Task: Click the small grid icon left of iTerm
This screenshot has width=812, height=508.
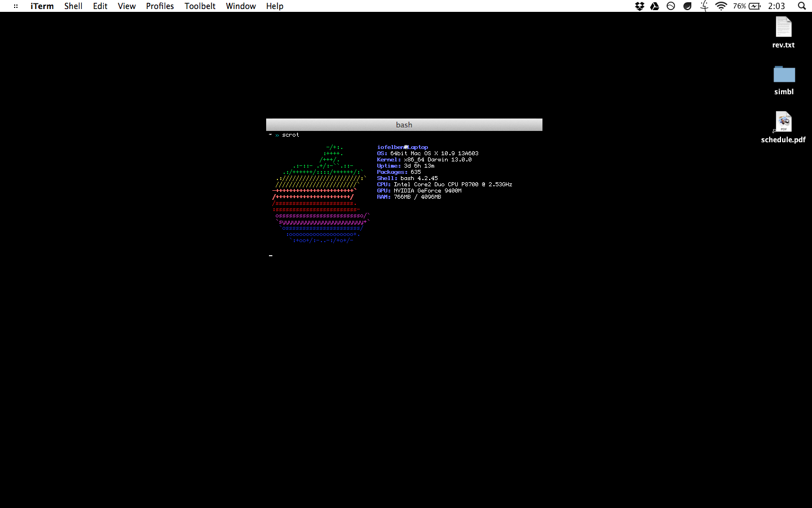Action: pyautogui.click(x=16, y=6)
